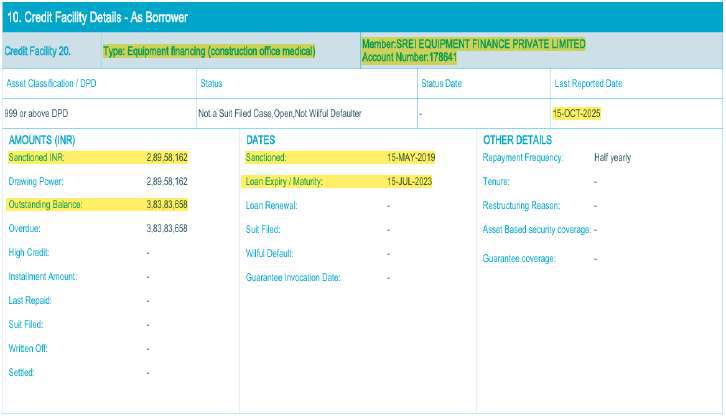
Task: Click the 'Repayment Frequency:' label
Action: [x=523, y=157]
